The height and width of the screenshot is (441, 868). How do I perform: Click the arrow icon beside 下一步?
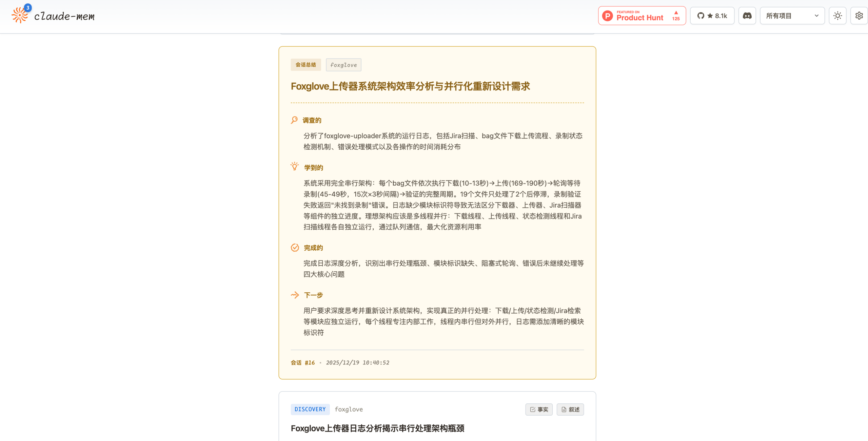click(295, 295)
